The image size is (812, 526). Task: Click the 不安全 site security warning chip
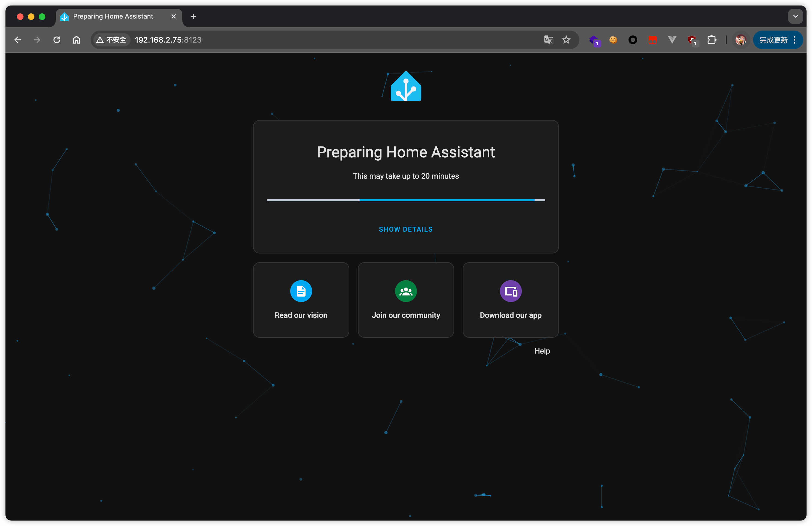pos(112,40)
